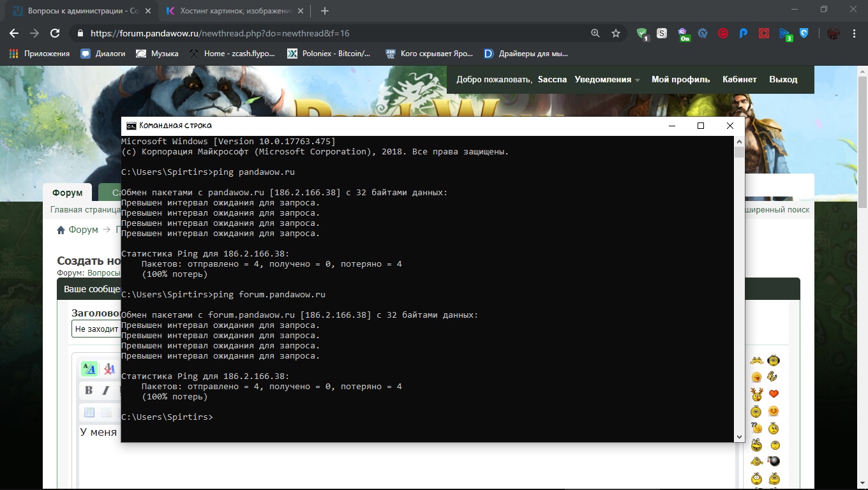Screen dimensions: 868x490
Task: Insert the blushing smiley next to the heart row
Action: [x=774, y=411]
